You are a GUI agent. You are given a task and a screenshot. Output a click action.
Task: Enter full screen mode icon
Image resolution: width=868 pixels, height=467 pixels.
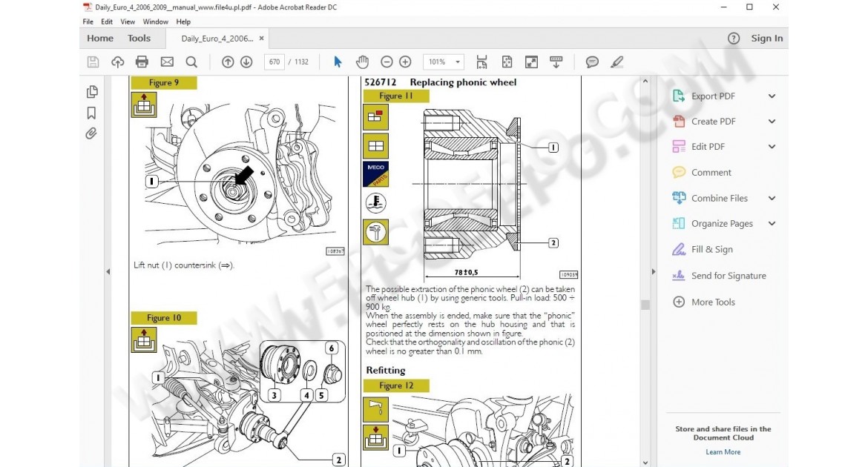pos(531,62)
